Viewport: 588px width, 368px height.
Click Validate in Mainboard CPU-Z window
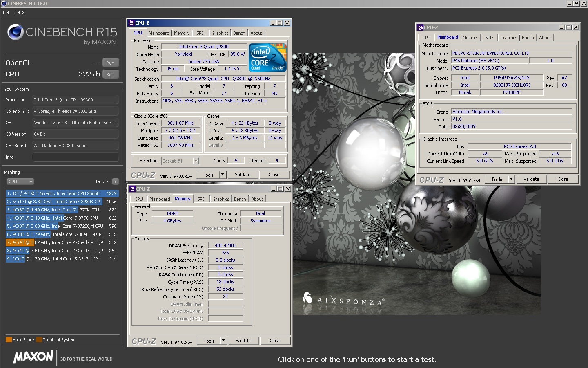tap(531, 180)
